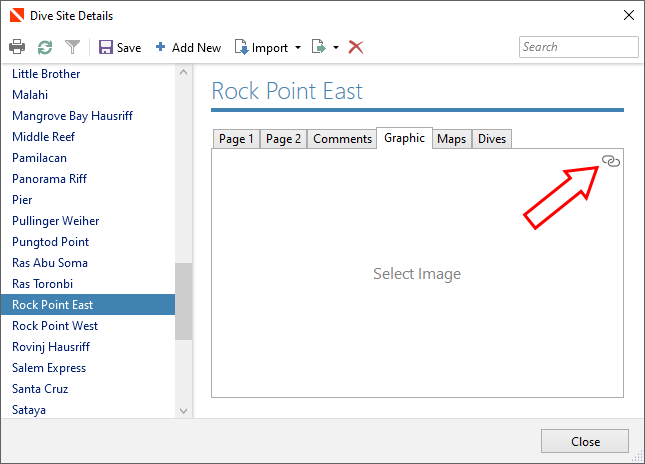The image size is (645, 464).
Task: Open the Comments tab
Action: (342, 139)
